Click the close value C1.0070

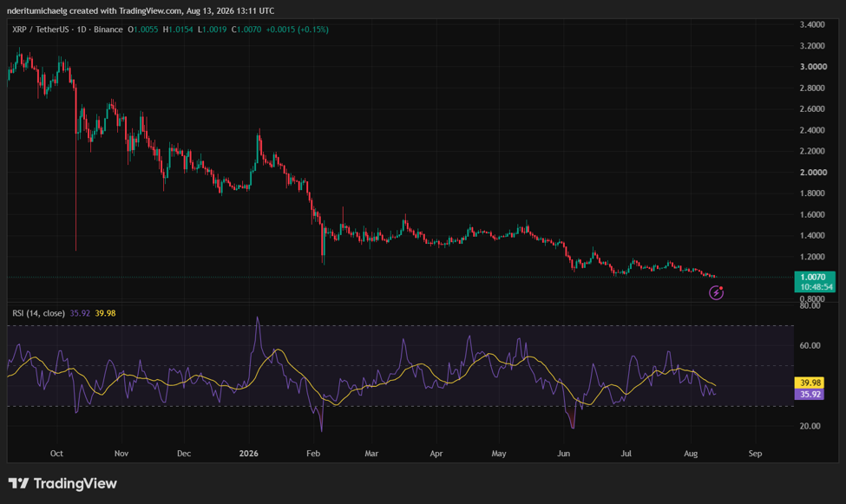point(246,29)
